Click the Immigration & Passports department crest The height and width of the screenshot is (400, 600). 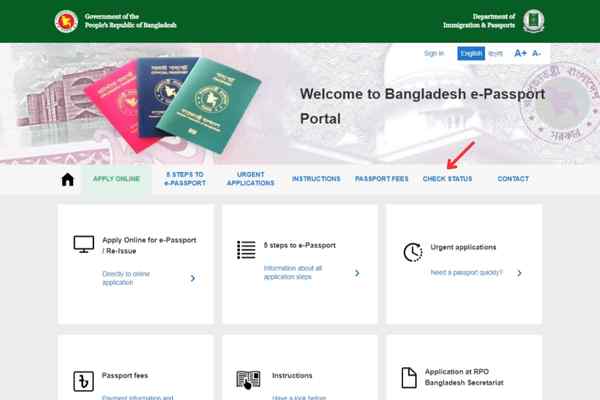point(533,21)
